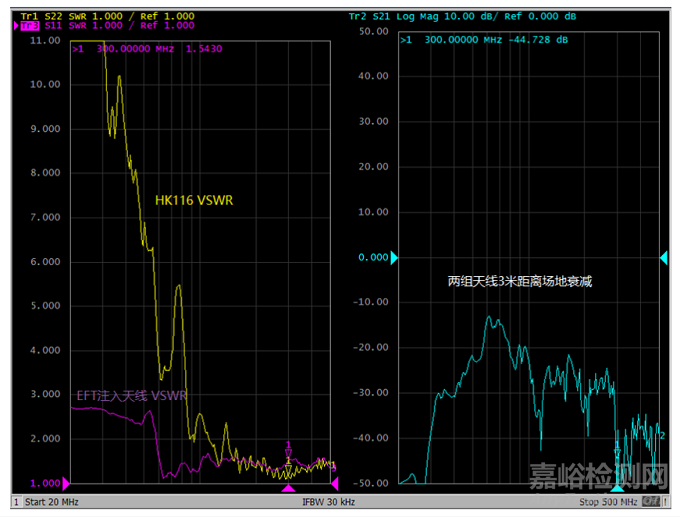The image size is (680, 517).
Task: Select magenta marker triangle on SWR frequency axis
Action: (x=288, y=487)
